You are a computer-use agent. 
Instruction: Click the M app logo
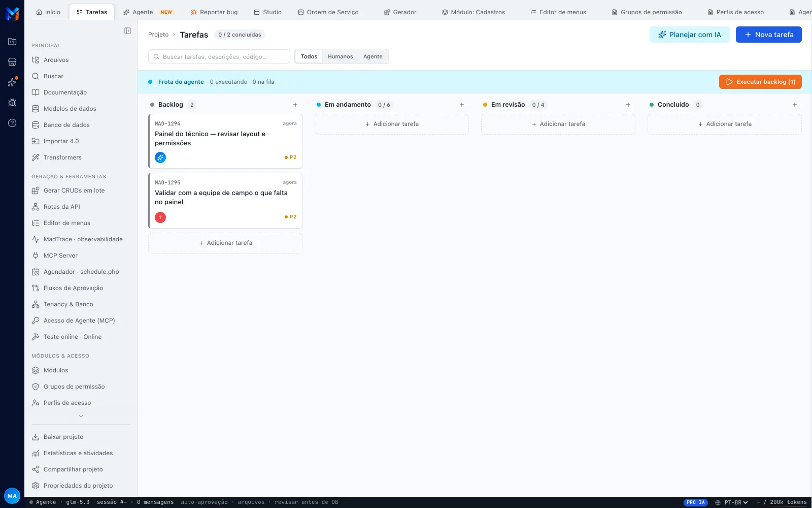click(x=12, y=14)
